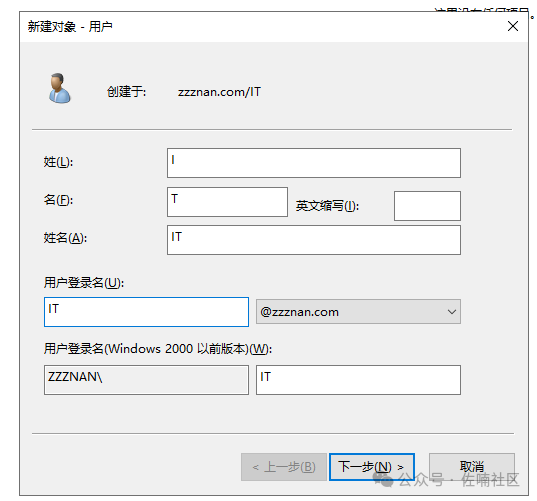
Task: Click the 下一步(N) next button
Action: point(372,467)
